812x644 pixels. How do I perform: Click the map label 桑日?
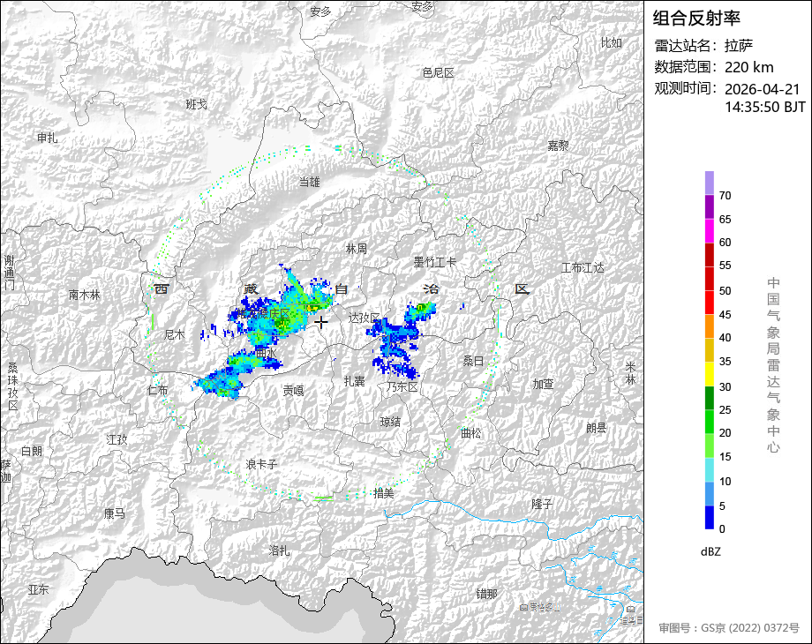click(473, 361)
